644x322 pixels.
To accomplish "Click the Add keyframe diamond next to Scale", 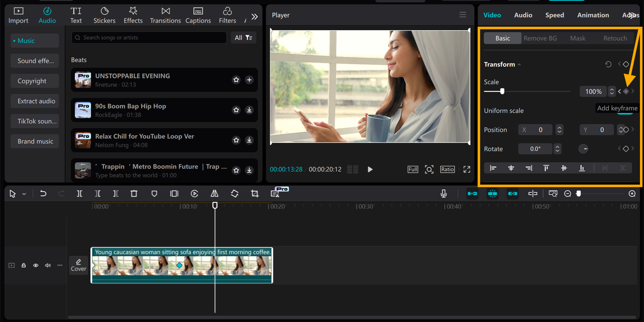I will (625, 91).
